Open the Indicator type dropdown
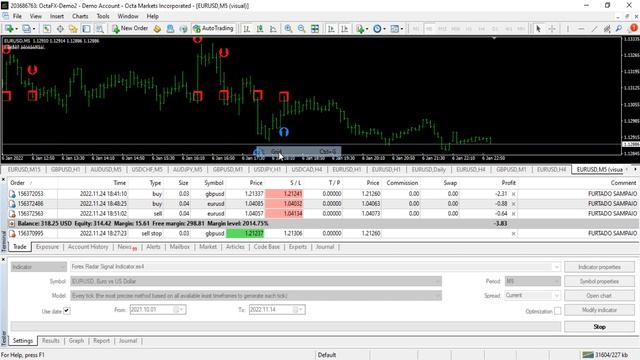640x360 pixels. (38, 267)
